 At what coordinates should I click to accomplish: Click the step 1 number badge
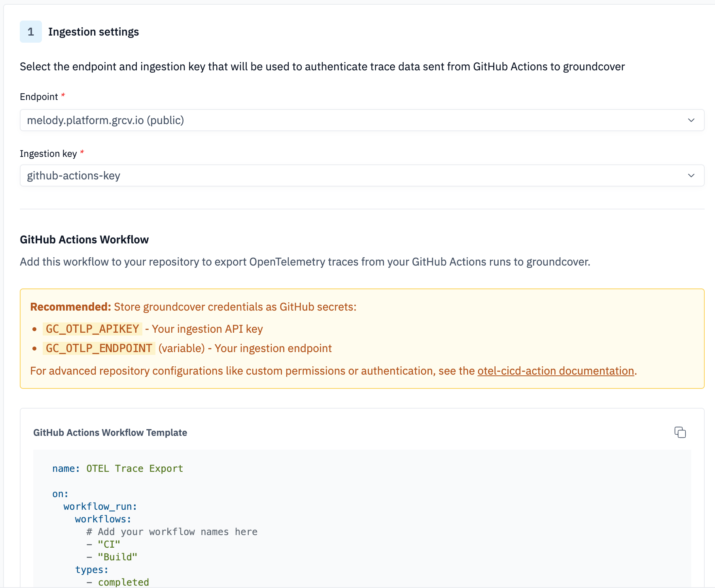pos(31,32)
